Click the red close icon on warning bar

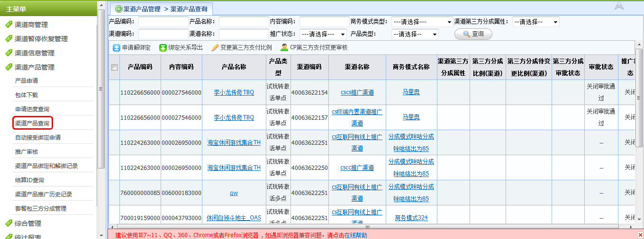[x=640, y=235]
